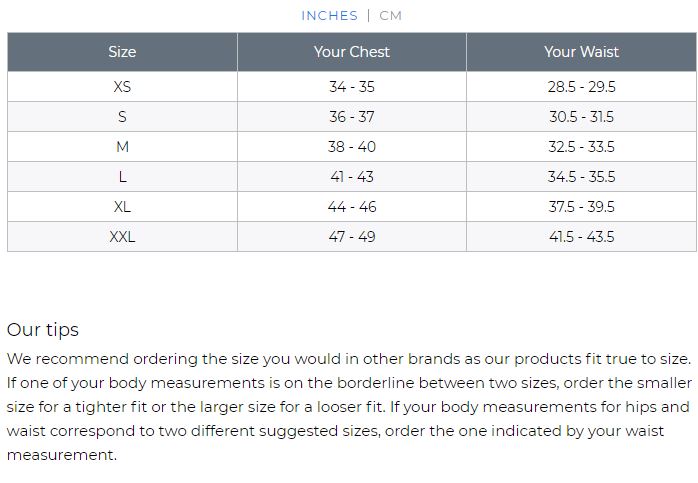Click chest value 38 - 40

[x=352, y=146]
